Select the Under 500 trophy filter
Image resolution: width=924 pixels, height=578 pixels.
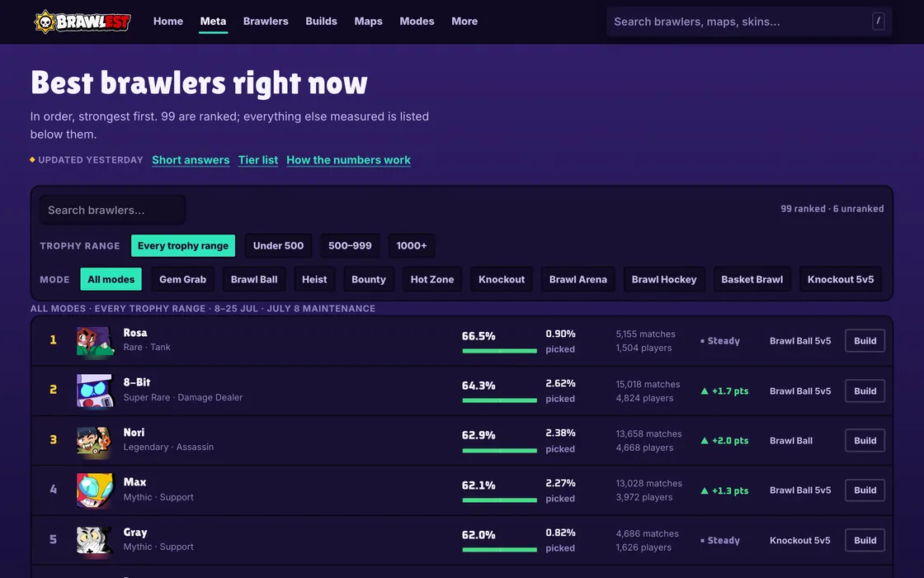click(x=278, y=245)
